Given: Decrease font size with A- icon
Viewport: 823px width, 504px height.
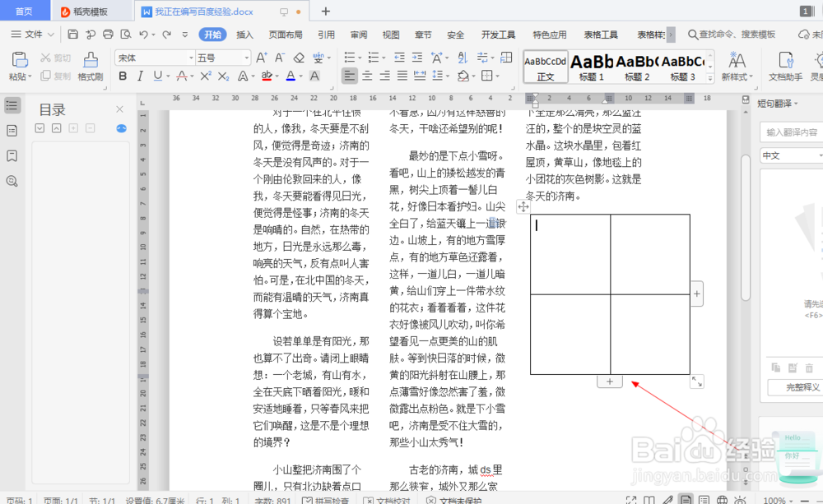Looking at the screenshot, I should (280, 58).
